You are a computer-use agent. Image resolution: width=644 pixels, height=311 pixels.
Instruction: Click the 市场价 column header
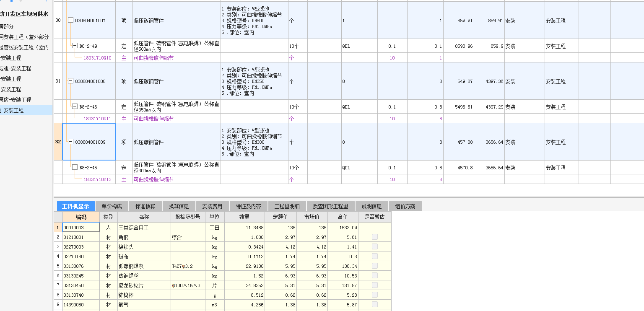pyautogui.click(x=312, y=217)
